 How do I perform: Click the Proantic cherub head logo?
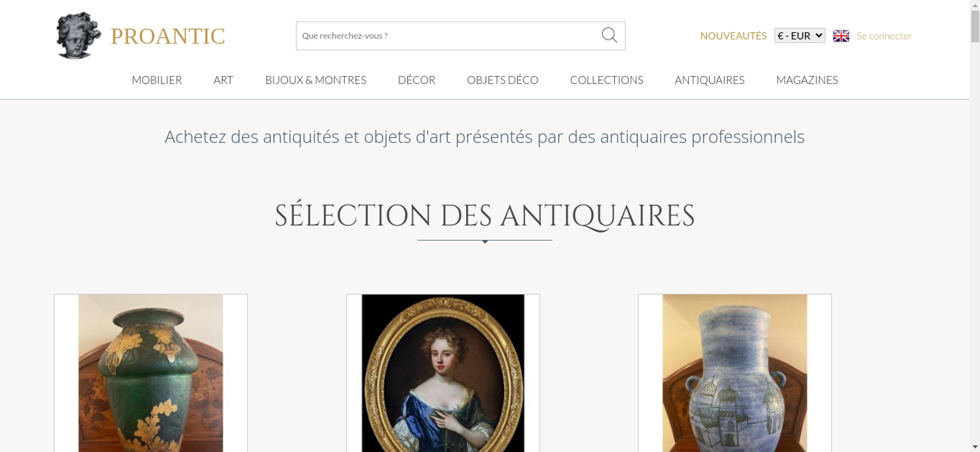pos(78,36)
